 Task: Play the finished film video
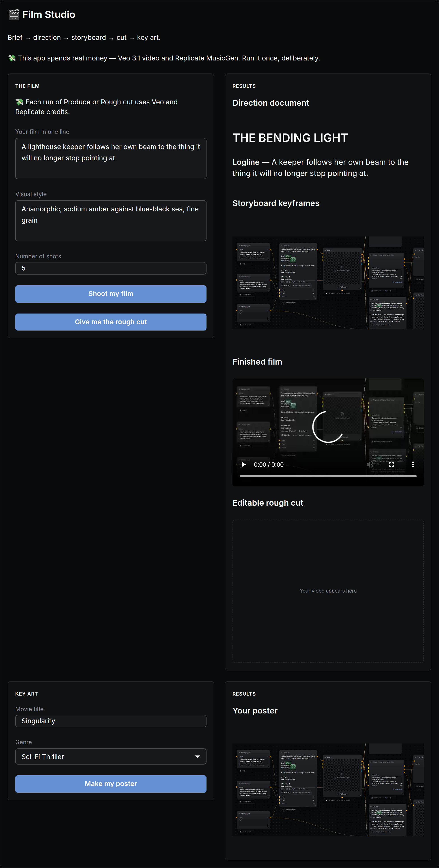[244, 465]
